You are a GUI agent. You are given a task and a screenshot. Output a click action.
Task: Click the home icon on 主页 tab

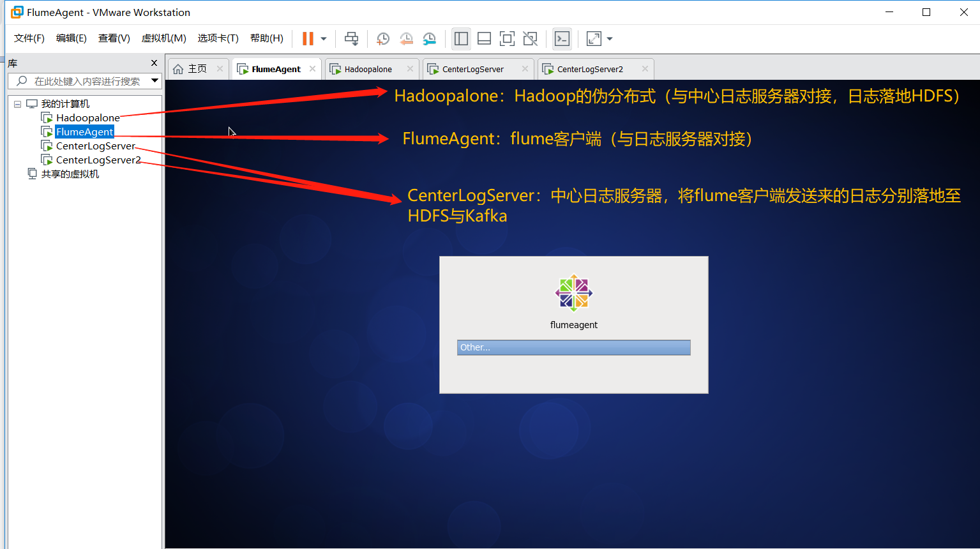click(x=178, y=69)
